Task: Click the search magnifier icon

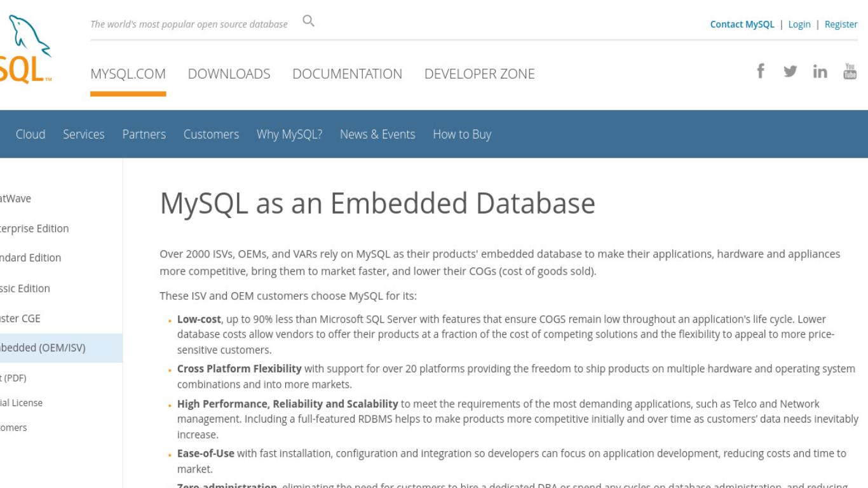Action: coord(308,21)
